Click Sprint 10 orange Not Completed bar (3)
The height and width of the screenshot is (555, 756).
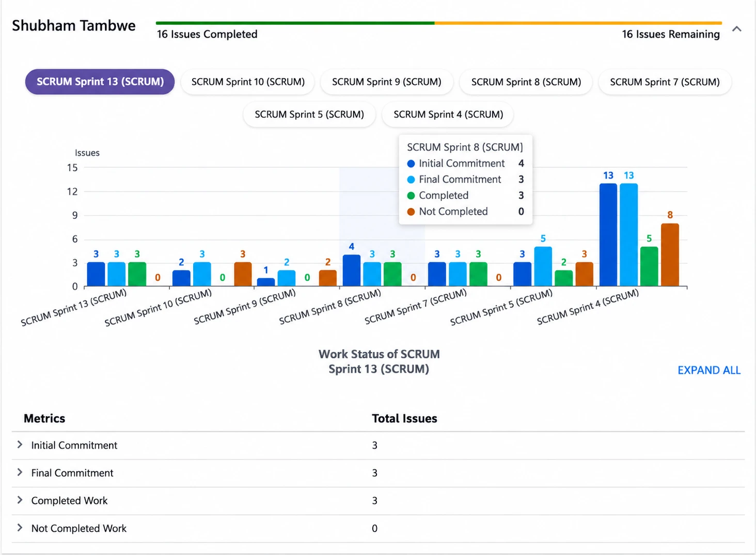pyautogui.click(x=243, y=274)
